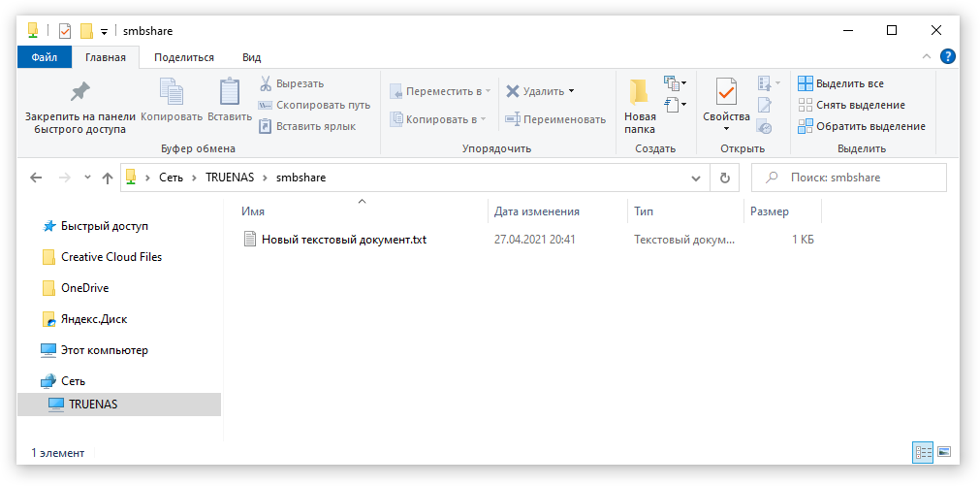980x486 pixels.
Task: Click 1 КБ size cell
Action: (x=804, y=240)
